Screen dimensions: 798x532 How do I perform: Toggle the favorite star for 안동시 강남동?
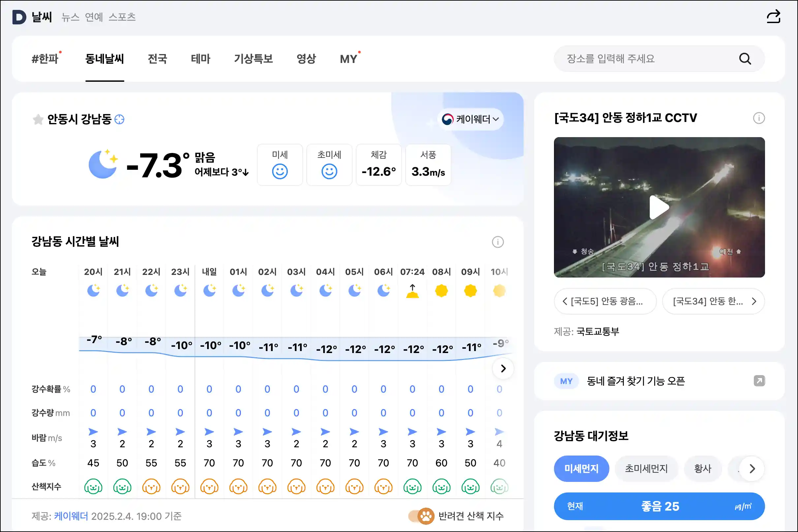pyautogui.click(x=38, y=119)
